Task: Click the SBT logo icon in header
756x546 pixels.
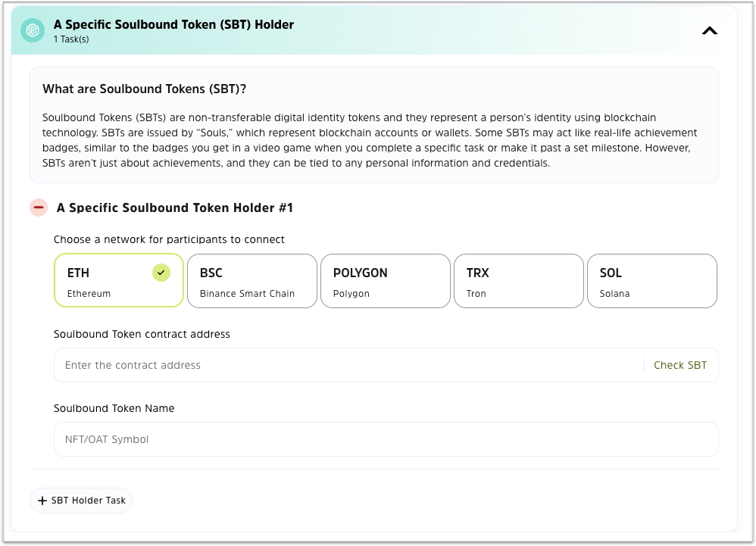Action: pos(33,31)
